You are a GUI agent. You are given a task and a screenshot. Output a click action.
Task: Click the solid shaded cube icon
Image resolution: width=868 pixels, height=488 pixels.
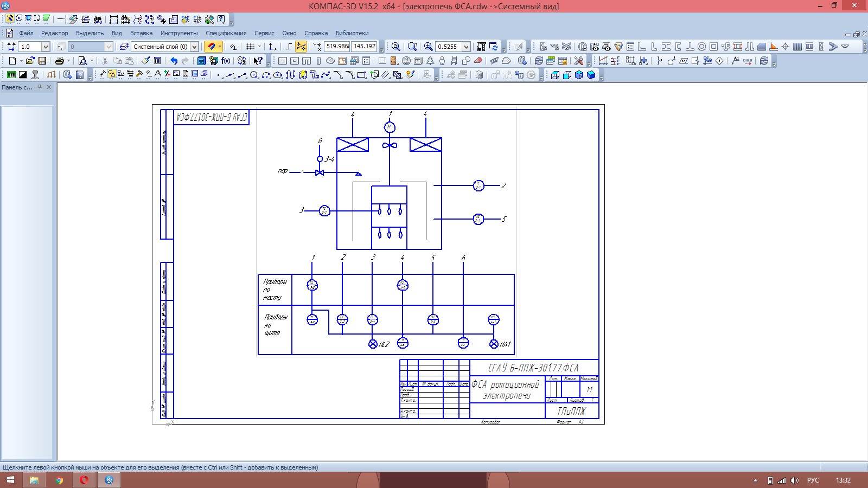click(591, 75)
